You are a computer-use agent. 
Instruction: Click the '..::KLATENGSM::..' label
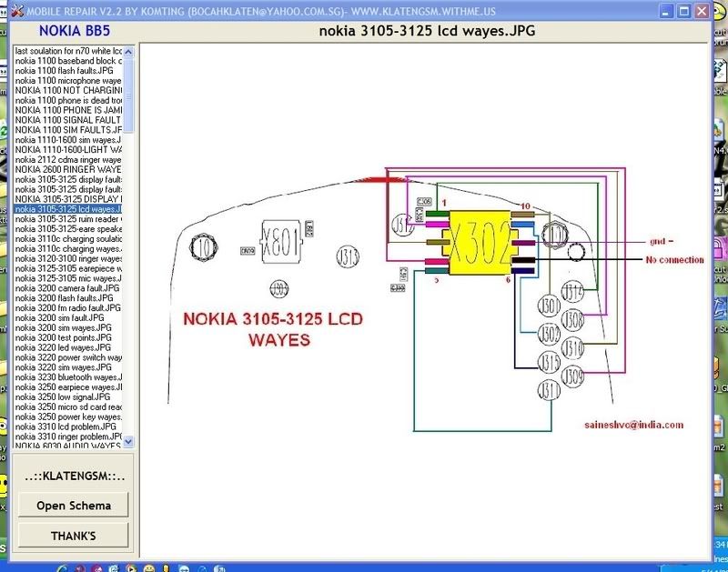(x=75, y=476)
